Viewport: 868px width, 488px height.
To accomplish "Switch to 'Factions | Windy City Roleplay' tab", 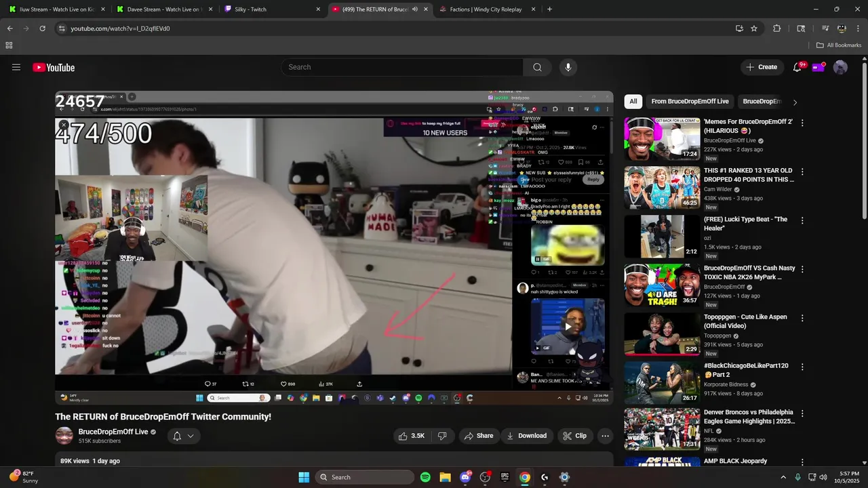I will pos(488,9).
